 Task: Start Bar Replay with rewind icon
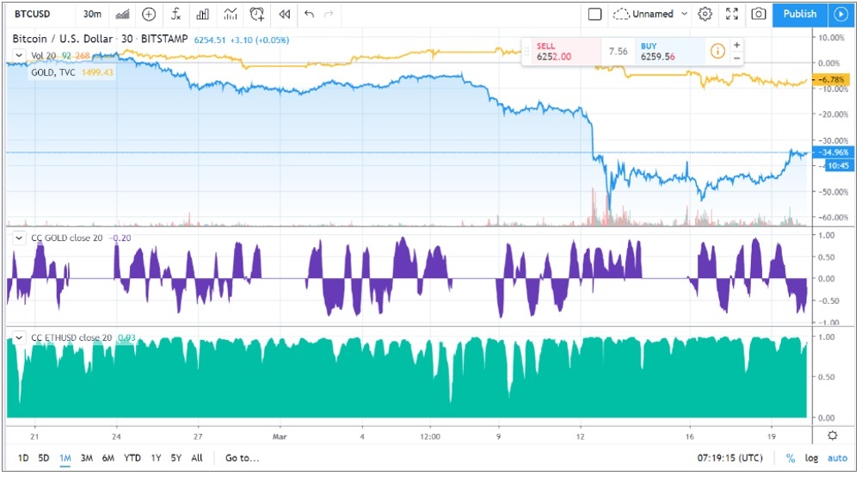[284, 14]
